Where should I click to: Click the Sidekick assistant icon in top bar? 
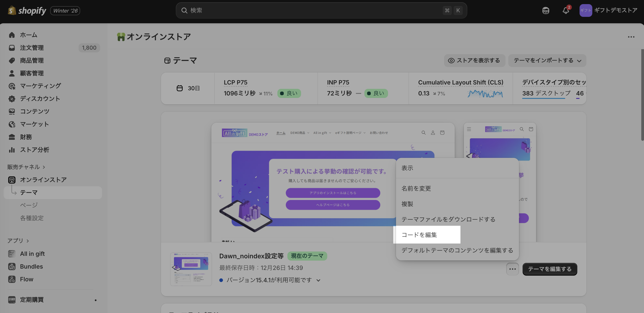(546, 10)
